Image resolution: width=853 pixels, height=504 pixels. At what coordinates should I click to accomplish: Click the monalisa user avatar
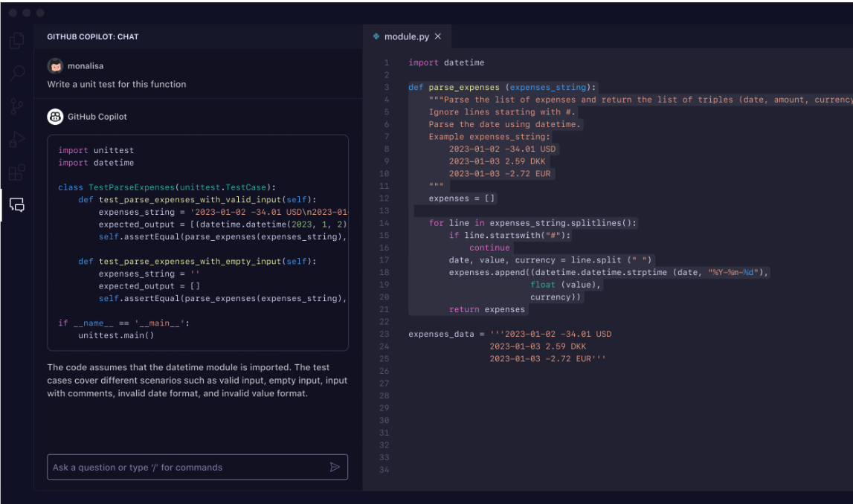[x=55, y=65]
